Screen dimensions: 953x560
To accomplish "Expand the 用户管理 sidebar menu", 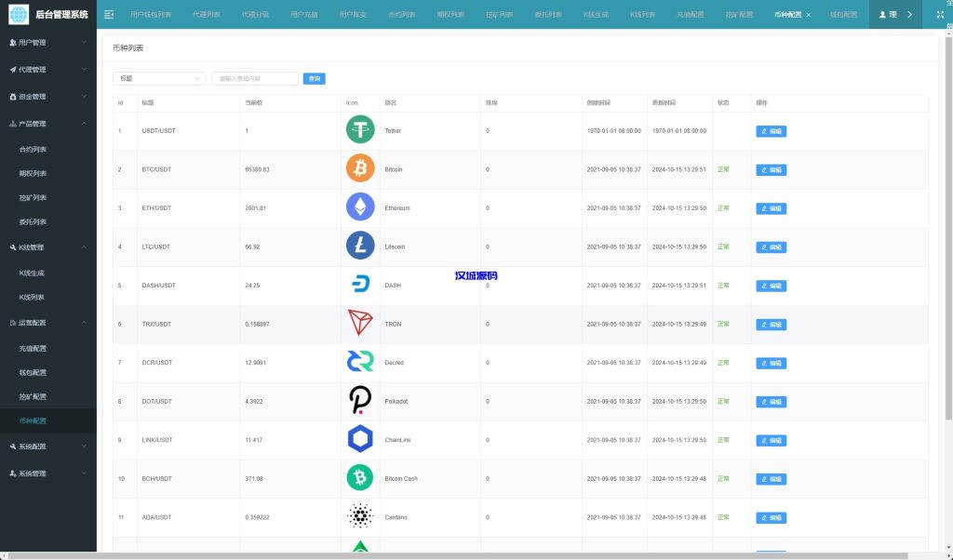I will tap(48, 43).
